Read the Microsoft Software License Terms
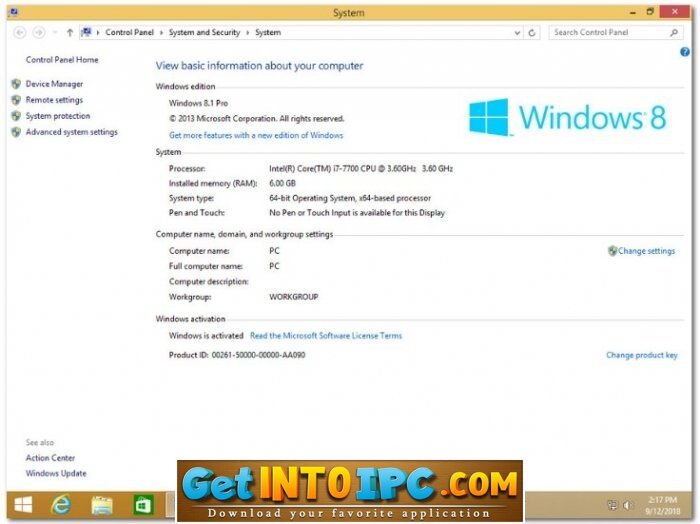 [x=326, y=336]
